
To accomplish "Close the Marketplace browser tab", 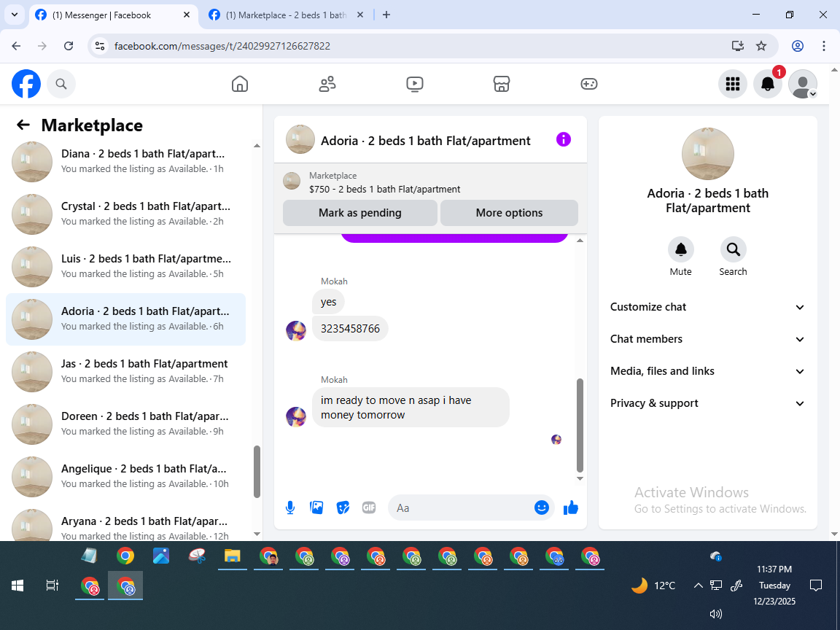I will 360,15.
